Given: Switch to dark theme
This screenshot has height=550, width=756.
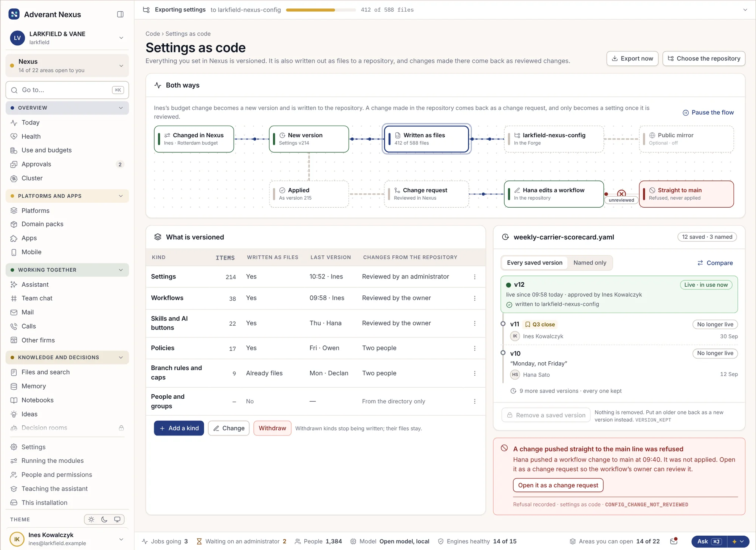Looking at the screenshot, I should pos(104,519).
